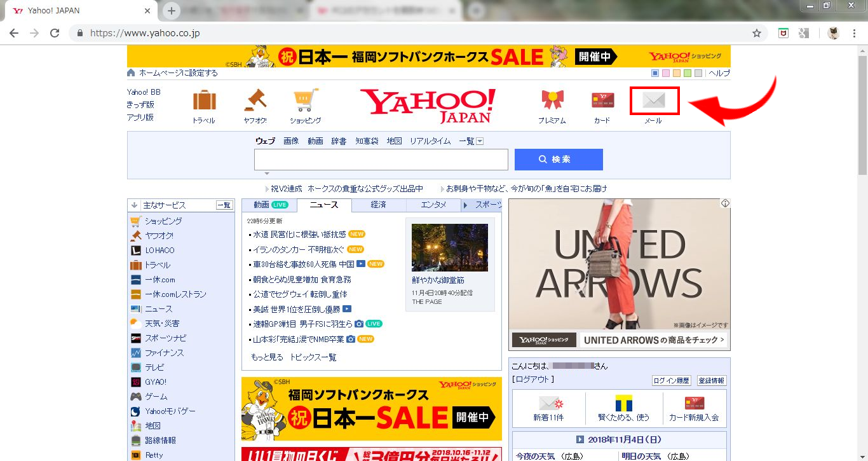This screenshot has height=461, width=868.
Task: Click the 新着11件 mail icon
Action: coord(549,403)
